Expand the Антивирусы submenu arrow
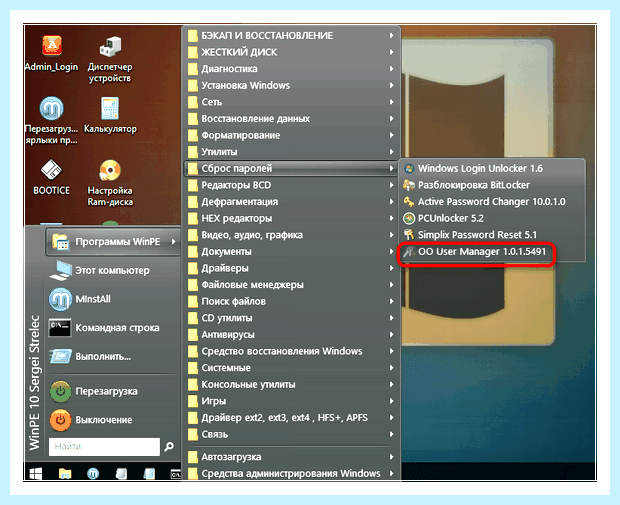620x505 pixels. tap(391, 335)
